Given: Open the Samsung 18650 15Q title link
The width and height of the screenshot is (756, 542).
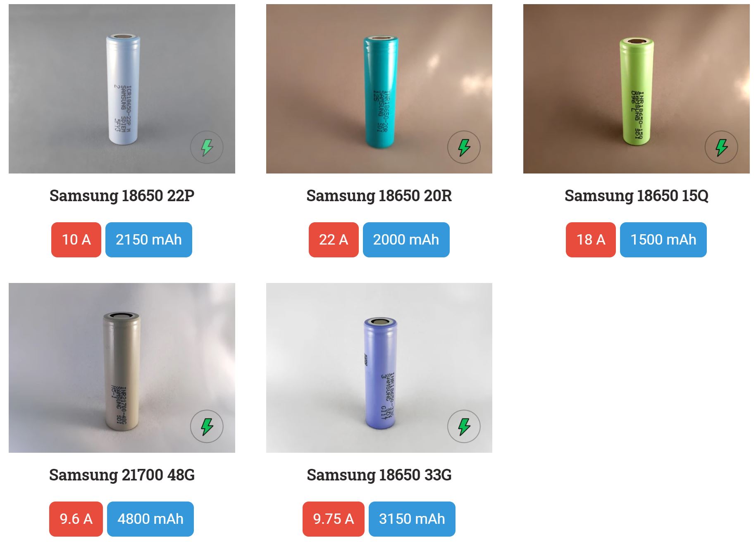Looking at the screenshot, I should coord(636,196).
